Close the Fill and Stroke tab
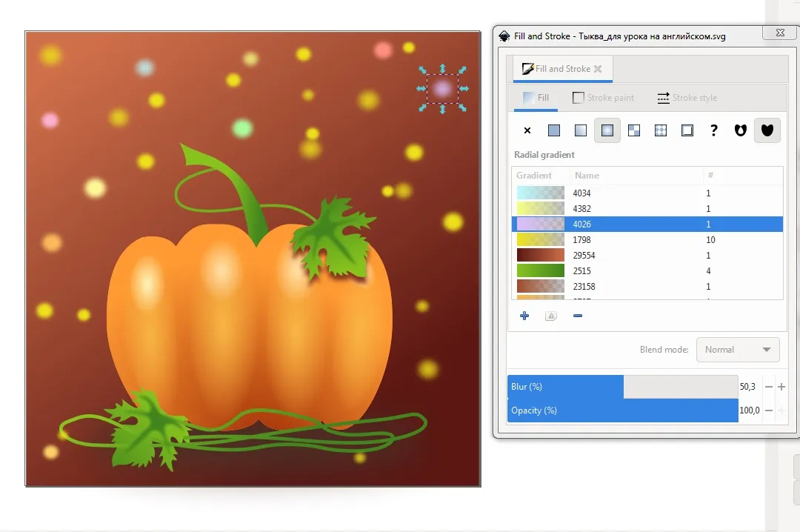Screen dimensions: 800x532 click(x=598, y=69)
